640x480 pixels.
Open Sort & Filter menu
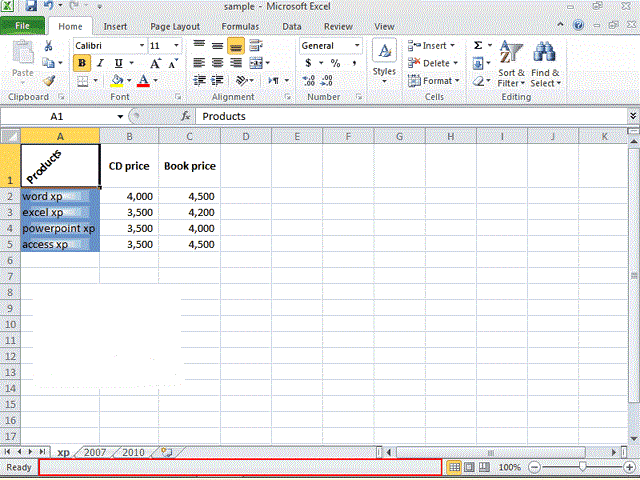[511, 64]
